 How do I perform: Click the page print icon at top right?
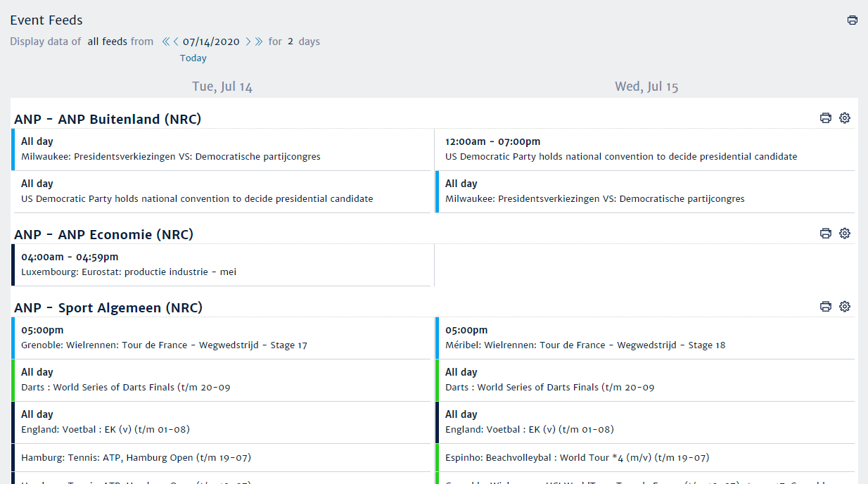pos(852,20)
